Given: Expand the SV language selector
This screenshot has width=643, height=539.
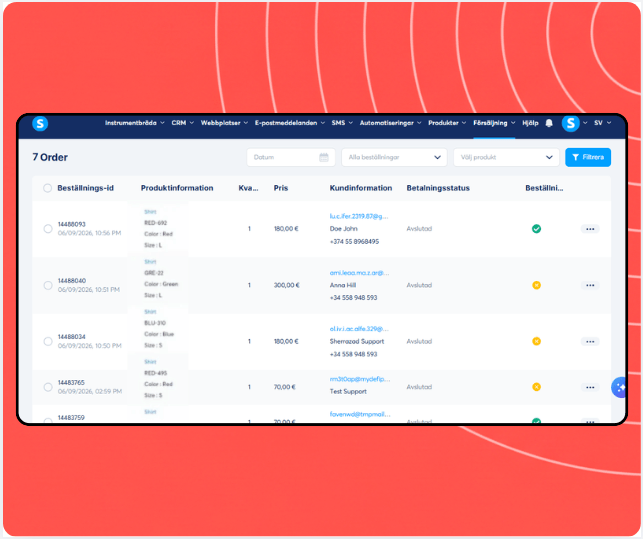Looking at the screenshot, I should pyautogui.click(x=602, y=123).
